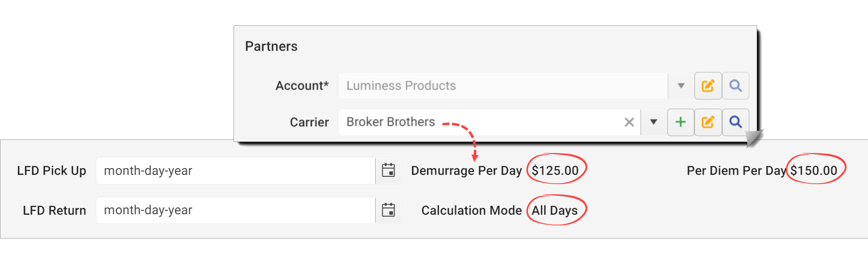Image resolution: width=868 pixels, height=256 pixels.
Task: Click the Partners section heading
Action: [x=271, y=46]
